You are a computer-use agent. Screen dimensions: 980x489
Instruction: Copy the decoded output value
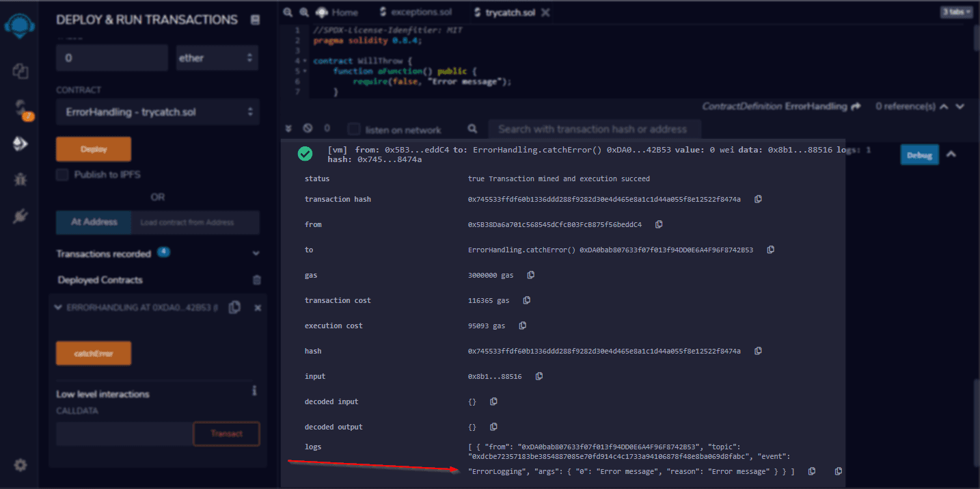(x=493, y=427)
